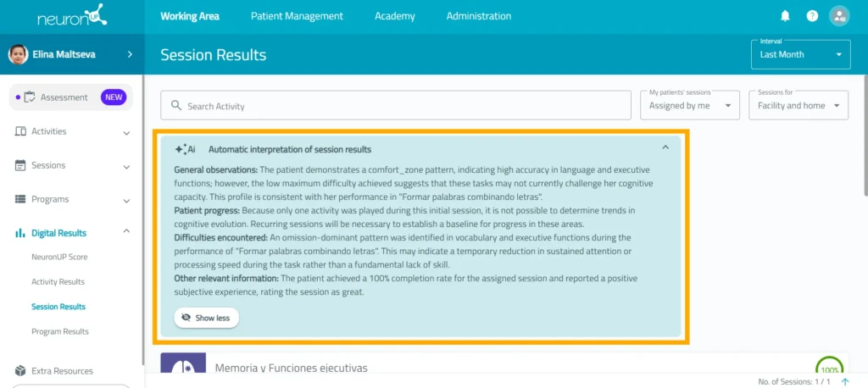Click the Assessment sidebar item
Screen dimensions: 868x388
point(71,97)
